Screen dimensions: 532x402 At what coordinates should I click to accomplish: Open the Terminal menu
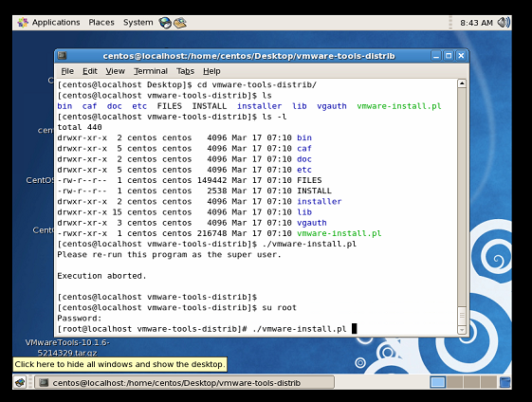[x=151, y=71]
